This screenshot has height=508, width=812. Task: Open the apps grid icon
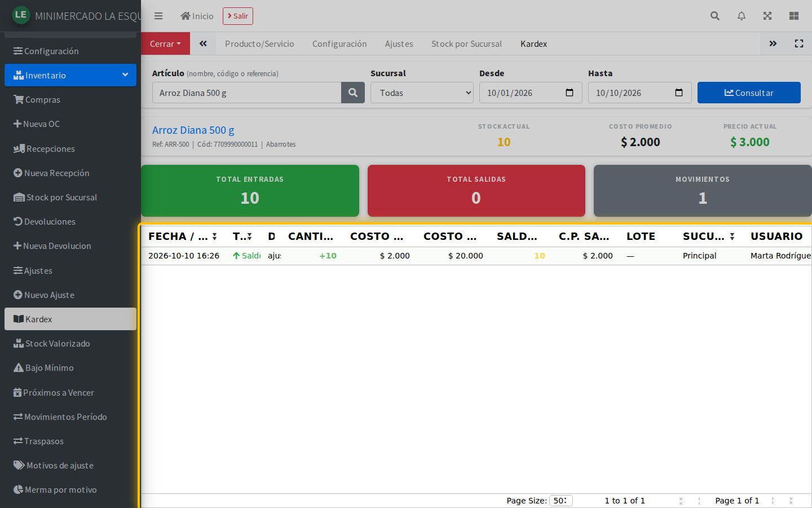(x=794, y=16)
